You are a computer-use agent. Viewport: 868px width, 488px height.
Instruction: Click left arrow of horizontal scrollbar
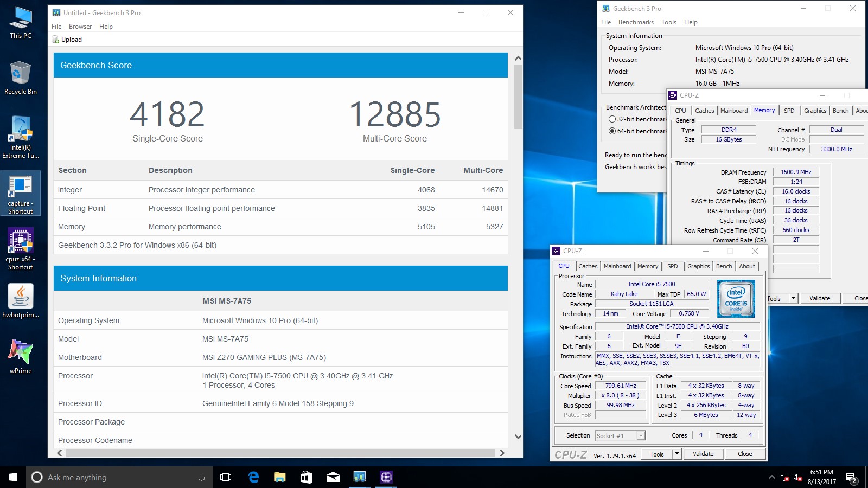tap(60, 453)
